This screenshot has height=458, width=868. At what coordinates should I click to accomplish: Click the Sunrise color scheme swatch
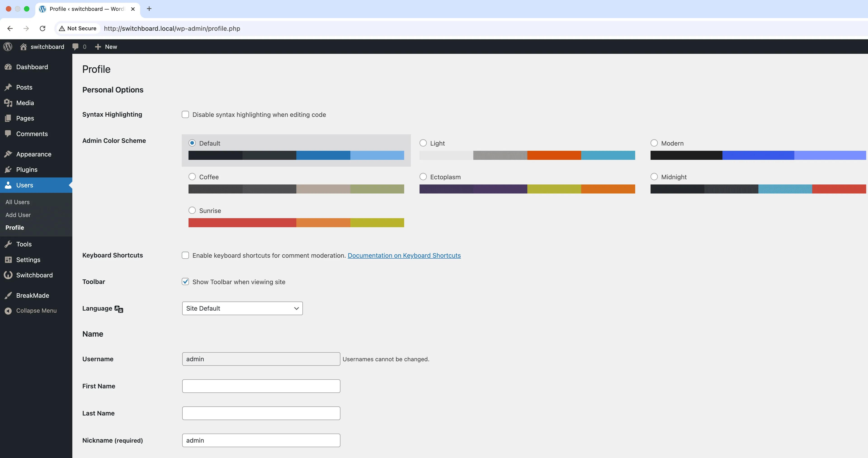[296, 222]
